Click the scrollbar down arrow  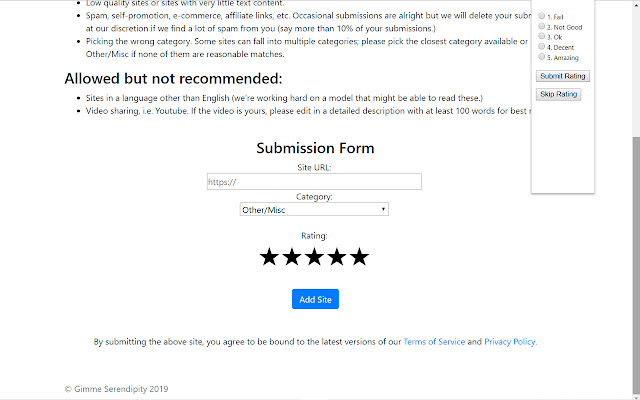click(x=634, y=394)
